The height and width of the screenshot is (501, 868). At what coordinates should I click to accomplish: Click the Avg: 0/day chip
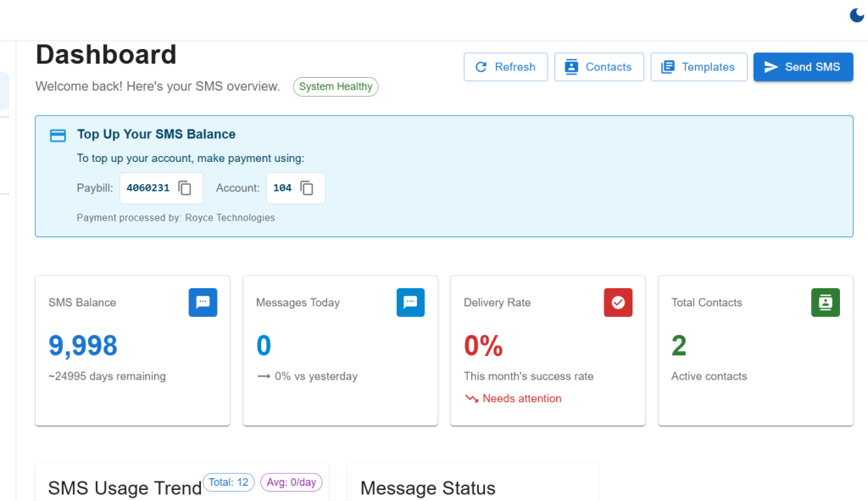pyautogui.click(x=291, y=482)
